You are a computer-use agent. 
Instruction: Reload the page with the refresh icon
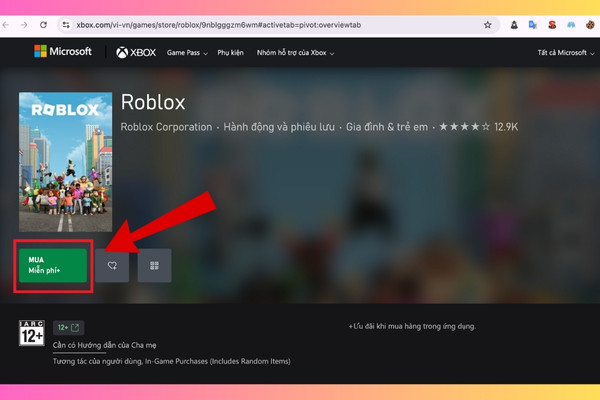43,25
